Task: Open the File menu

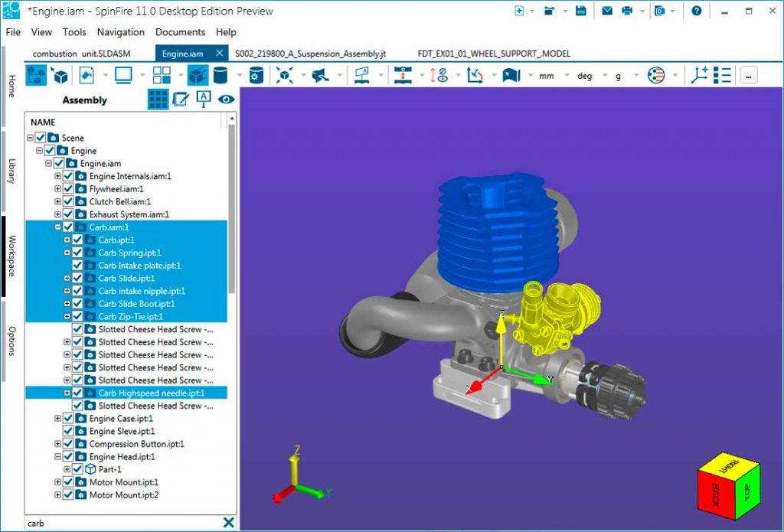Action: [13, 32]
